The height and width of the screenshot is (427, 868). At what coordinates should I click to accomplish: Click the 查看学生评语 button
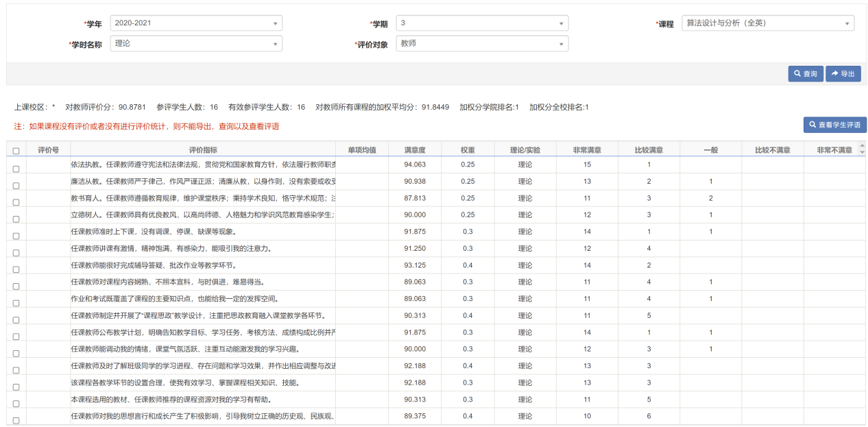[834, 125]
